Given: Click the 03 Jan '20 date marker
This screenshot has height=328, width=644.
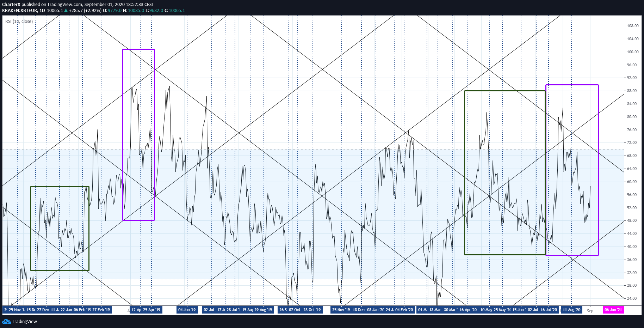Looking at the screenshot, I should [376, 310].
